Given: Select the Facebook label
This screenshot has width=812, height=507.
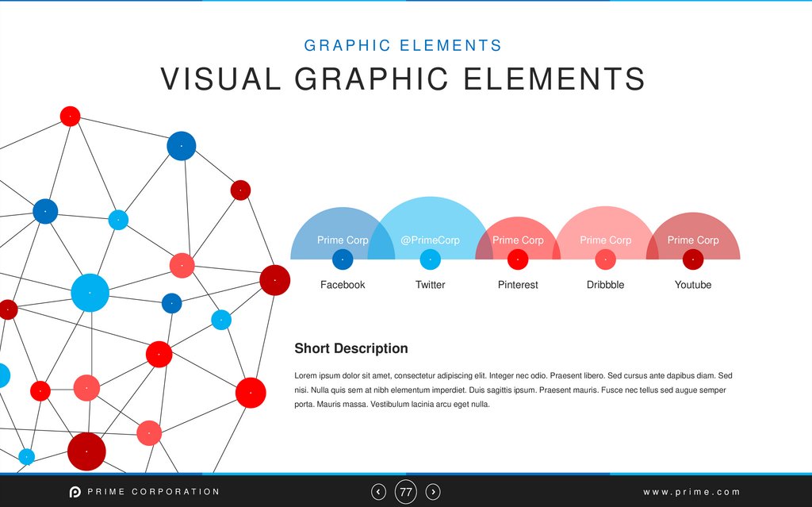Looking at the screenshot, I should [x=343, y=285].
